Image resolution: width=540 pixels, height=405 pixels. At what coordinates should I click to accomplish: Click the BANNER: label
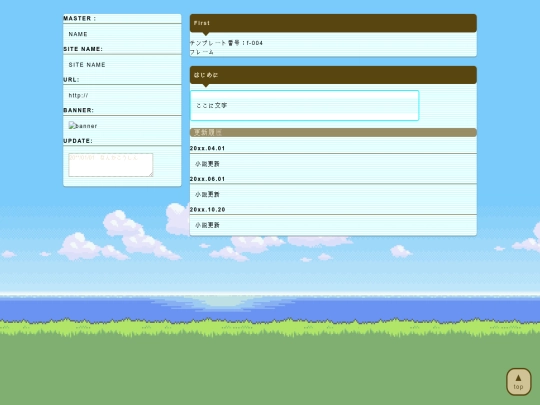(x=79, y=110)
